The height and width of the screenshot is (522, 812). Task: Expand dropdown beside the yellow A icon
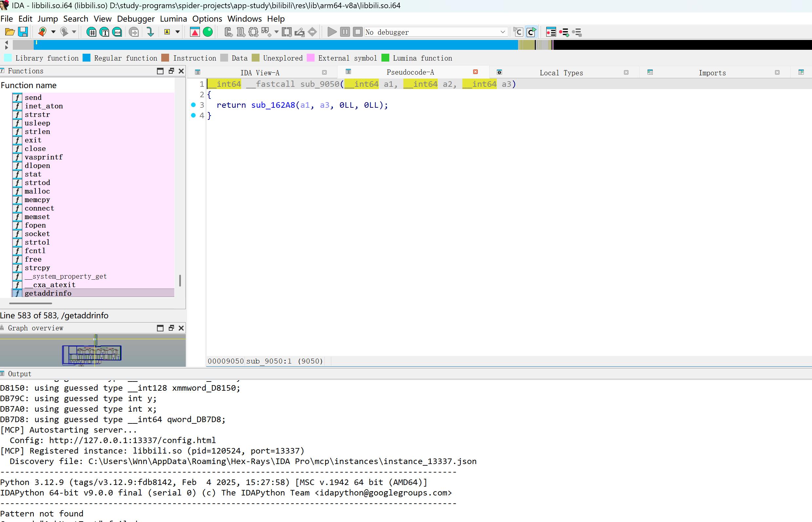coord(177,32)
